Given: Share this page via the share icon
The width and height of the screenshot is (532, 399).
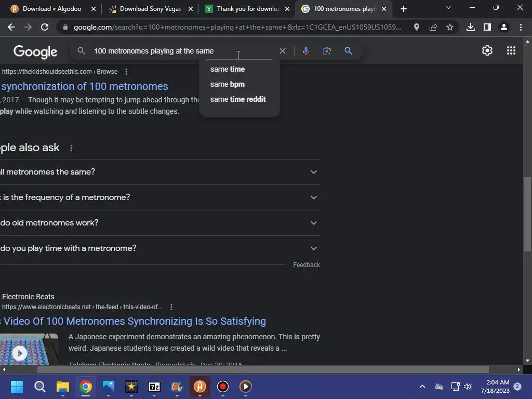Looking at the screenshot, I should [433, 27].
